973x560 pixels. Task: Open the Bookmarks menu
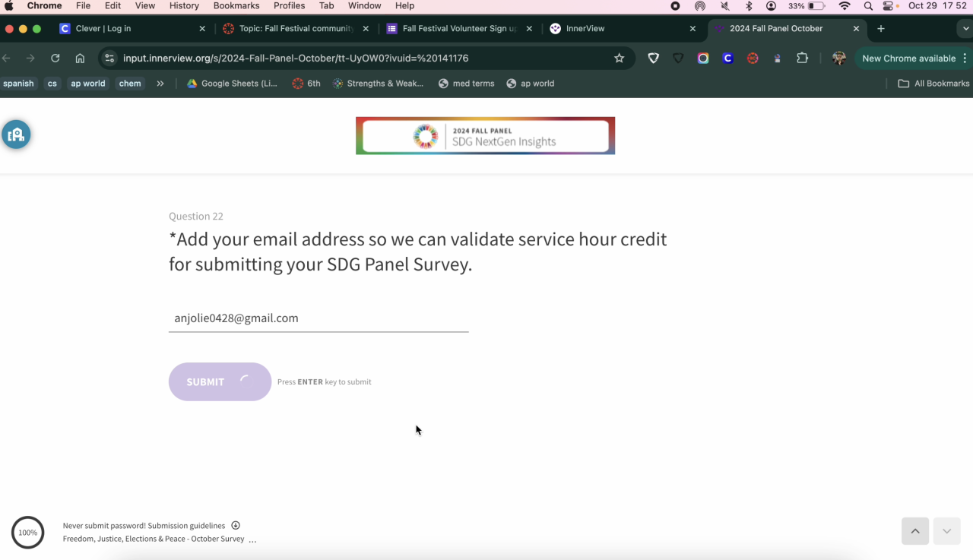237,5
